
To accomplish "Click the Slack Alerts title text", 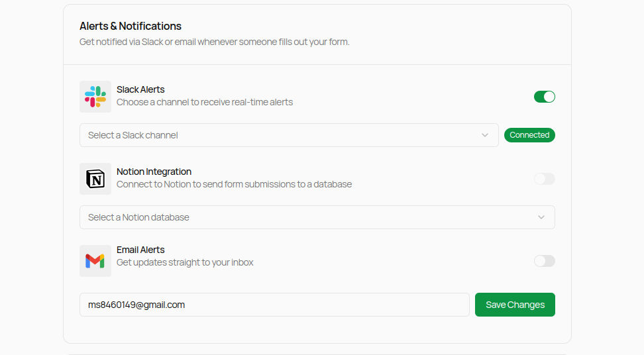I will tap(140, 89).
